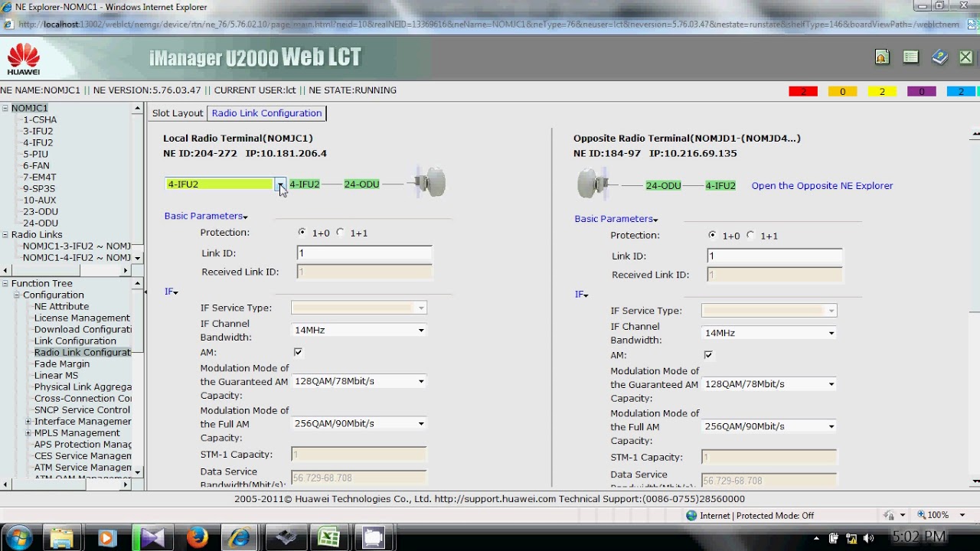Open the help book icon
This screenshot has height=551, width=980.
point(939,57)
